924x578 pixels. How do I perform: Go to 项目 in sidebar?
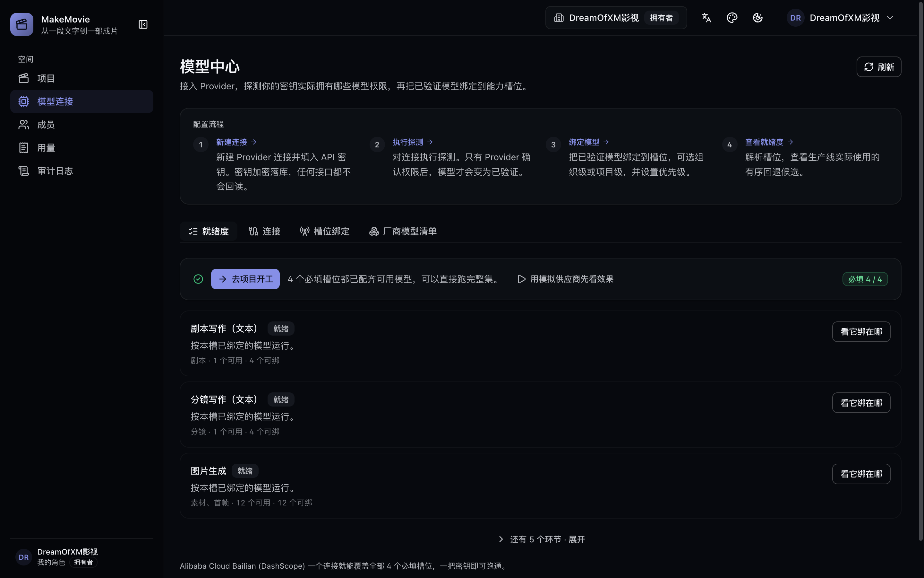pyautogui.click(x=82, y=78)
